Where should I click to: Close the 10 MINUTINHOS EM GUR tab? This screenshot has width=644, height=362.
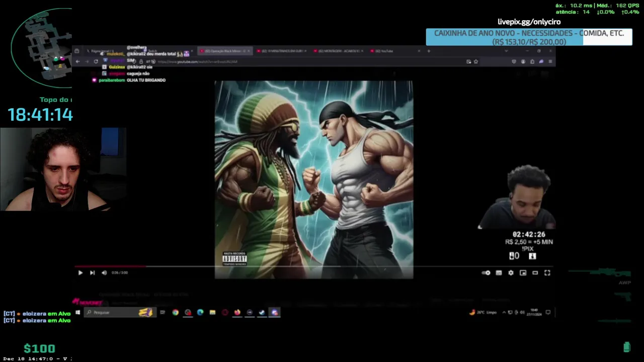[305, 51]
